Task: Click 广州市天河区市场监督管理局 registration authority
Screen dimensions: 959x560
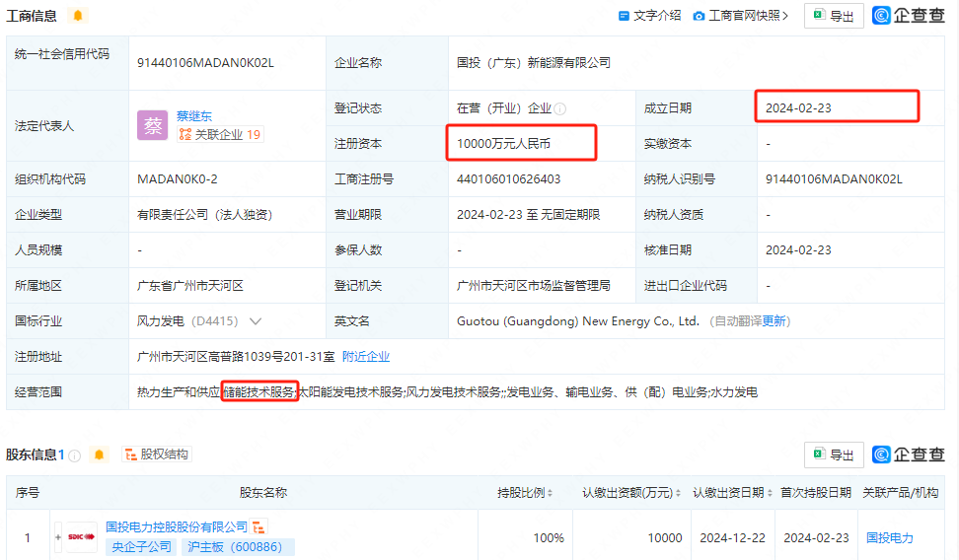Action: click(x=534, y=286)
